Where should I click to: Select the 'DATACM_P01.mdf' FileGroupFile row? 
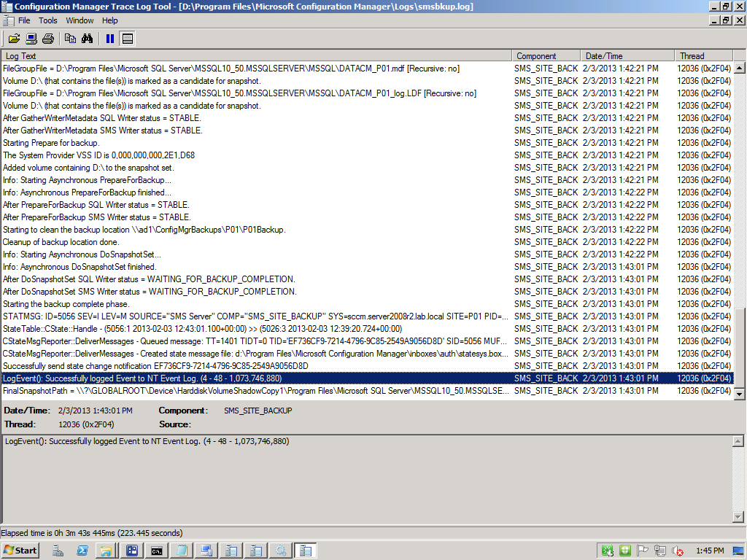[x=367, y=69]
